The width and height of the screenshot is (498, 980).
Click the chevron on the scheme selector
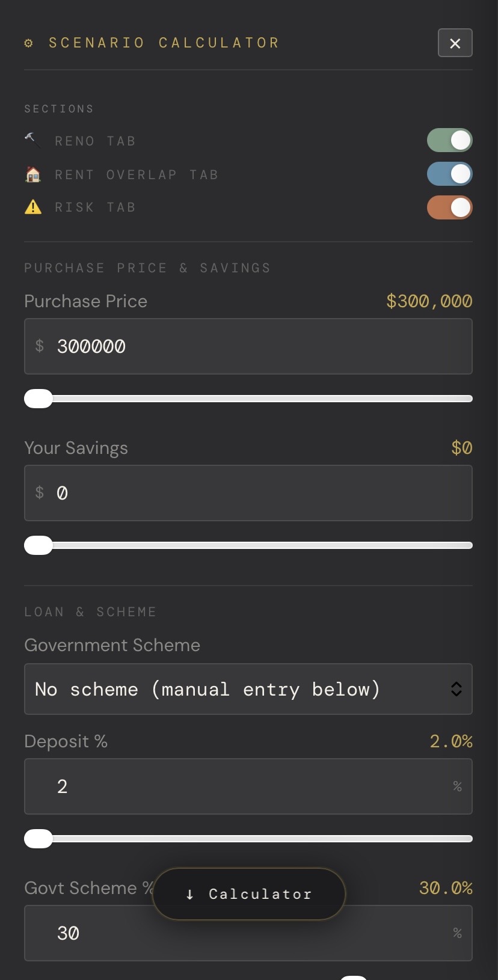(x=456, y=689)
